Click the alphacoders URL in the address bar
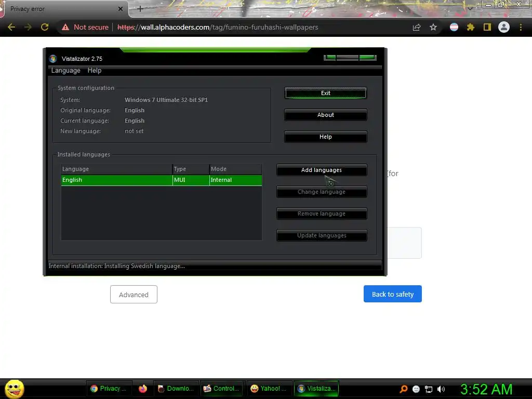 coord(218,27)
